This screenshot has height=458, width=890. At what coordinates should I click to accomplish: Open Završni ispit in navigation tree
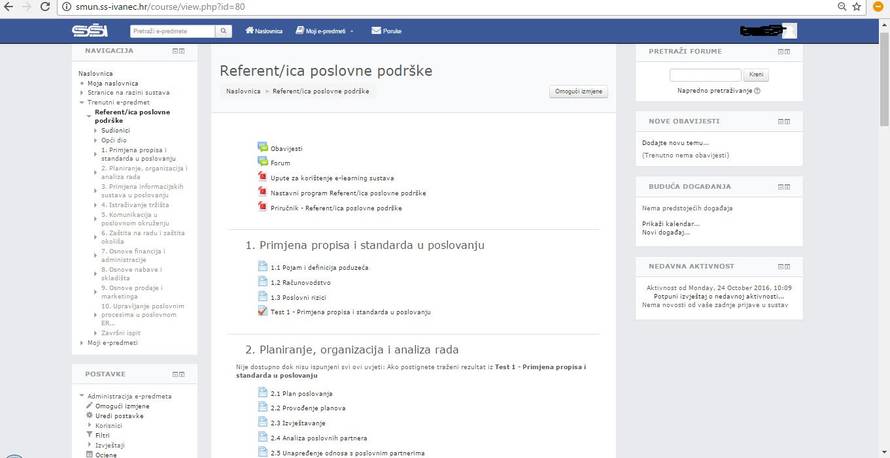(121, 333)
